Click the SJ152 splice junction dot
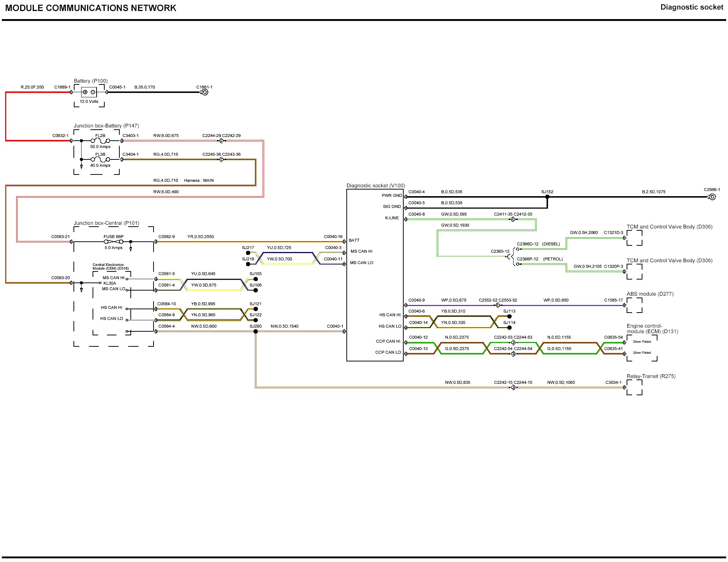The height and width of the screenshot is (562, 728). tap(547, 197)
